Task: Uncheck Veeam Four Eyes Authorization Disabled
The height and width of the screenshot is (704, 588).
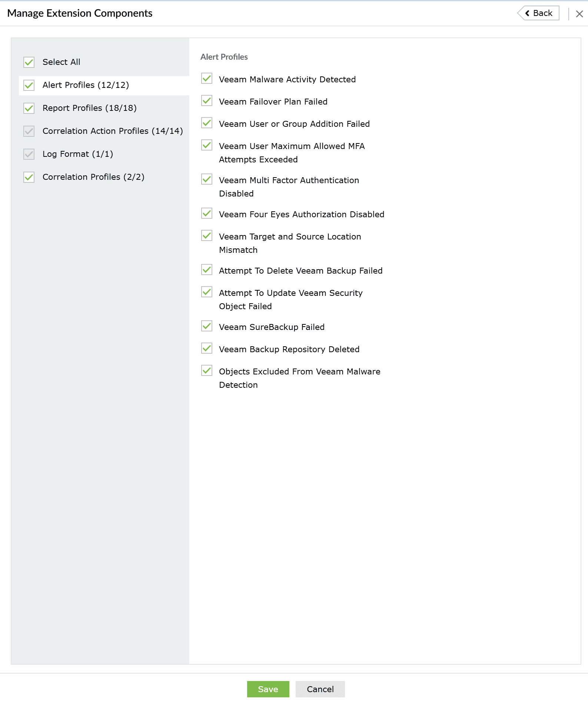Action: 207,214
